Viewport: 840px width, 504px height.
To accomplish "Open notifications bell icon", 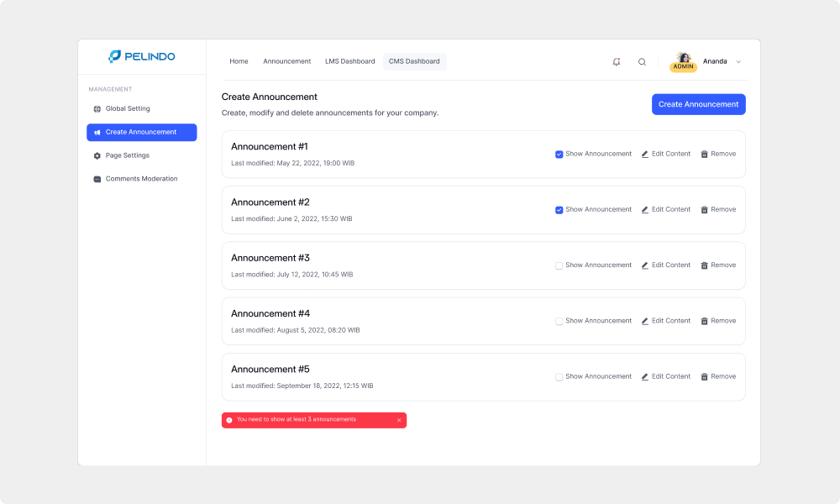I will (616, 61).
